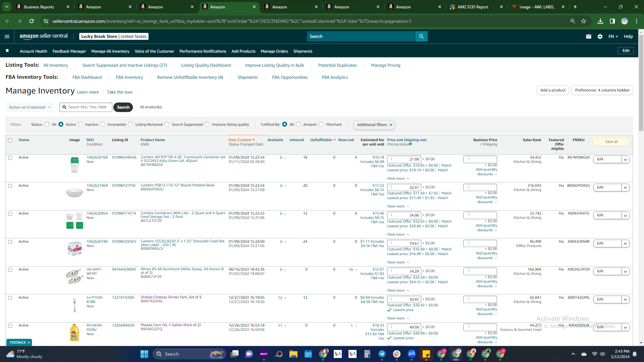The height and width of the screenshot is (362, 644).
Task: Open the Chrome three-dot menu
Action: [x=637, y=21]
